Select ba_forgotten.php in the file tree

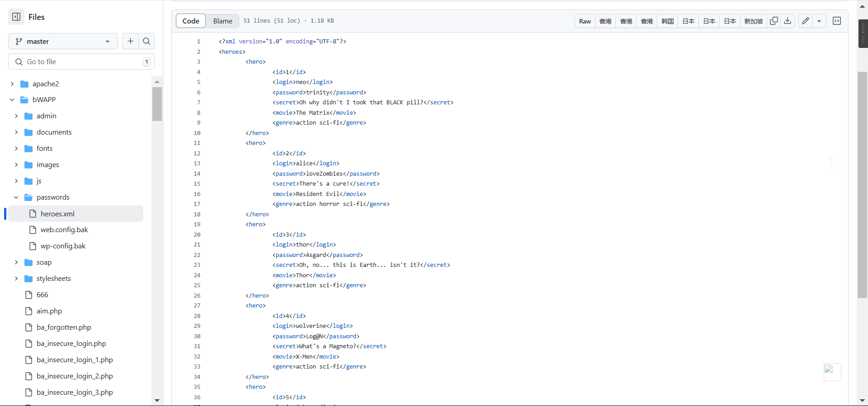pos(64,327)
